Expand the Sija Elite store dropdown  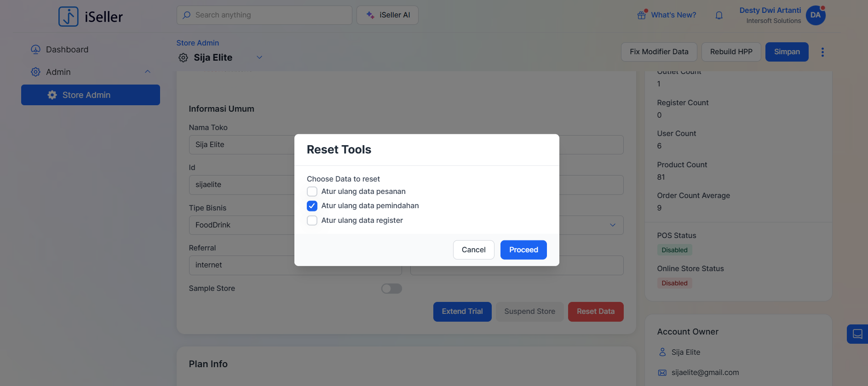coord(259,57)
